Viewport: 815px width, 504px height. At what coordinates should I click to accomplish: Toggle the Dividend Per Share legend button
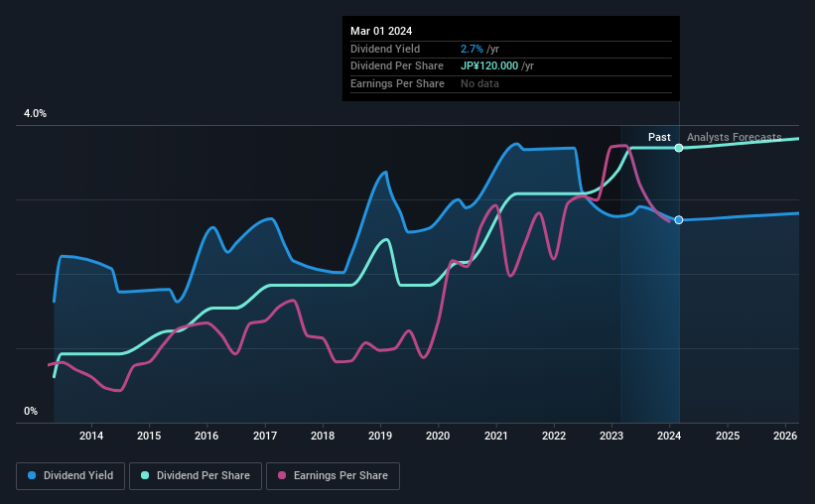[x=196, y=476]
